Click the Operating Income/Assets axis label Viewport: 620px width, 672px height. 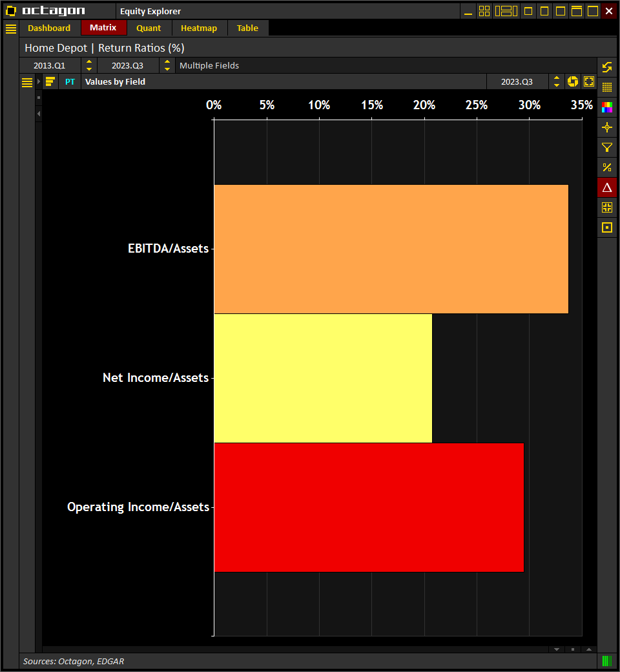[x=138, y=507]
